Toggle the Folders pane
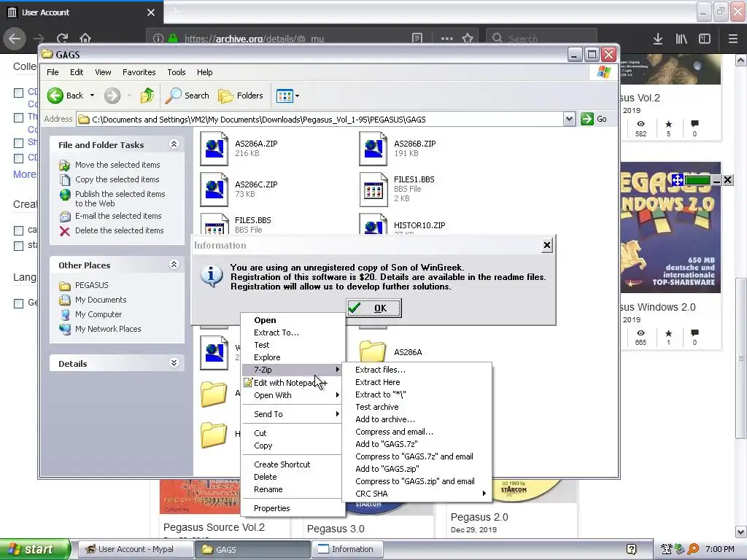The width and height of the screenshot is (747, 560). pos(241,96)
